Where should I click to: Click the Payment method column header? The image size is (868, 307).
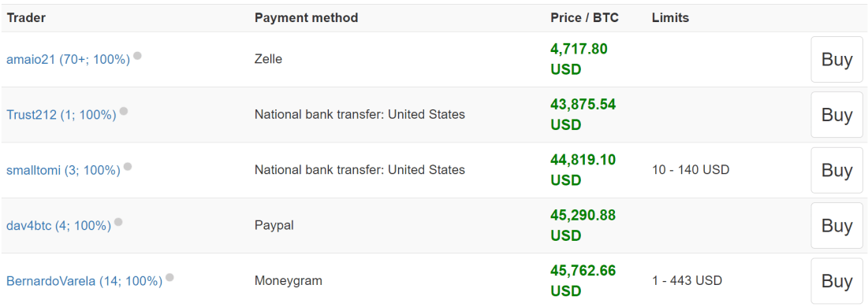[x=306, y=17]
